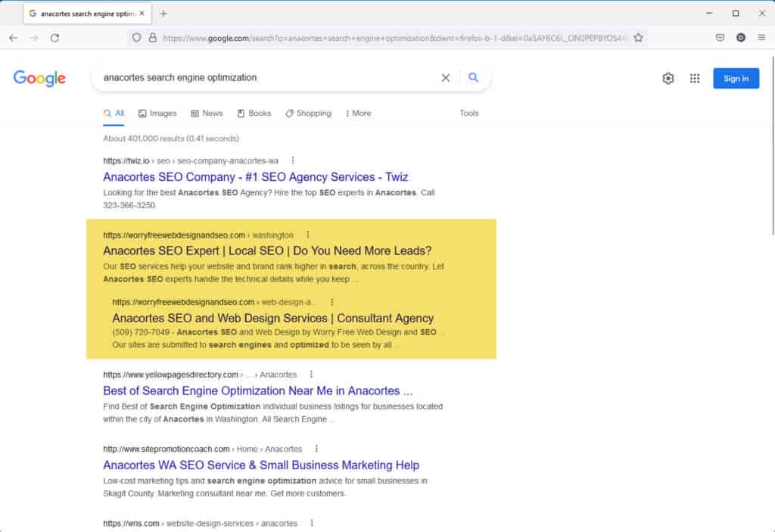Click the Sign in button

click(x=736, y=78)
